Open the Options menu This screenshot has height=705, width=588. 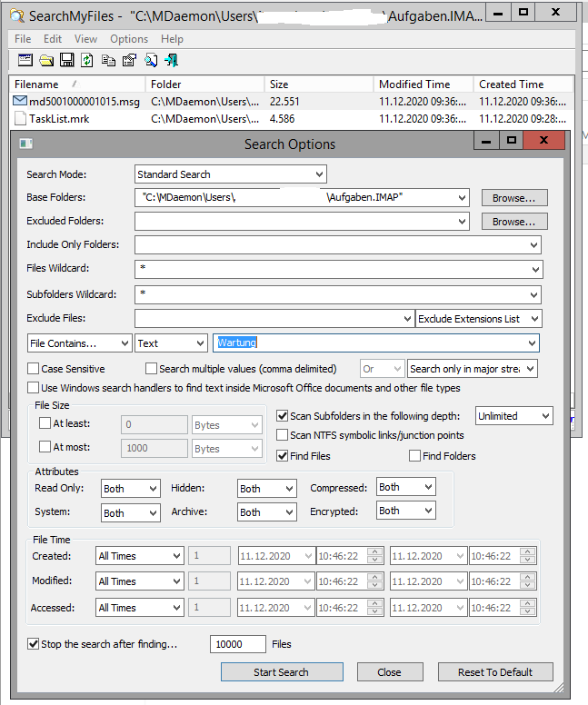[129, 39]
